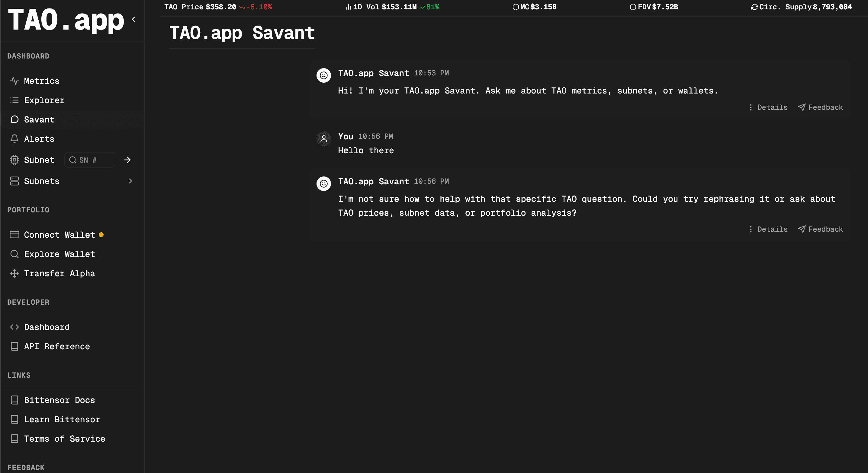
Task: Open the Bittensor Docs link
Action: [59, 400]
